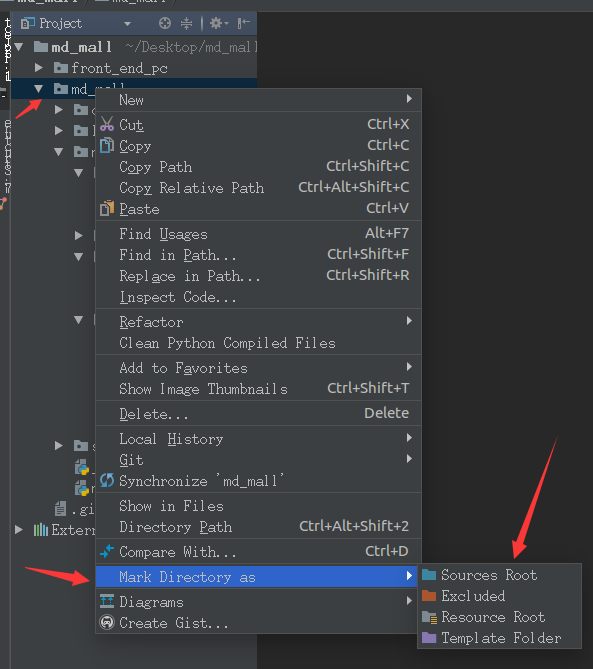Open the Local History submenu
This screenshot has width=593, height=669.
(x=259, y=439)
